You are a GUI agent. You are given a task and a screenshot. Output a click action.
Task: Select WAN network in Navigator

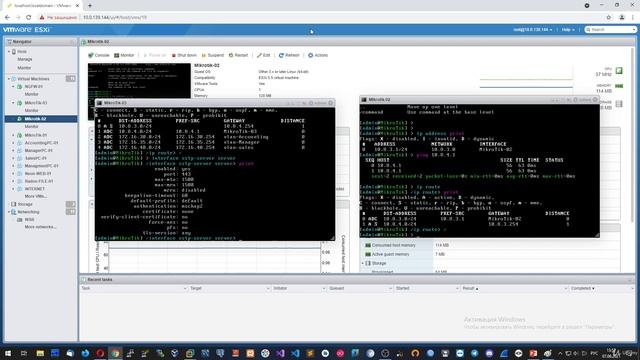pyautogui.click(x=29, y=220)
